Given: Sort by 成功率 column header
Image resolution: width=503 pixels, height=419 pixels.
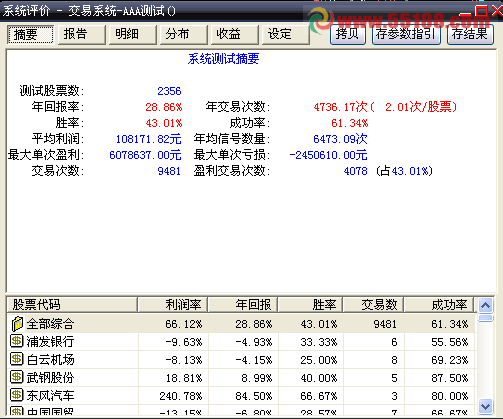Looking at the screenshot, I should point(439,305).
